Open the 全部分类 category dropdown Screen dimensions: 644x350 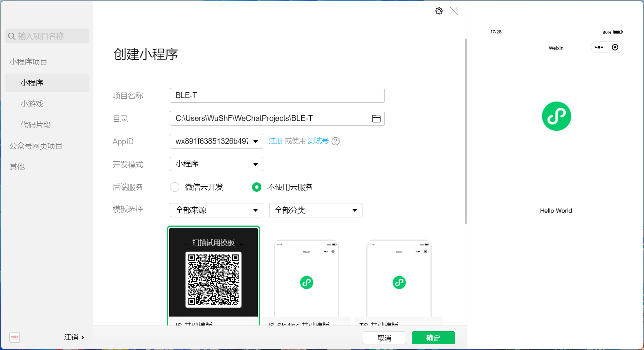tap(316, 210)
